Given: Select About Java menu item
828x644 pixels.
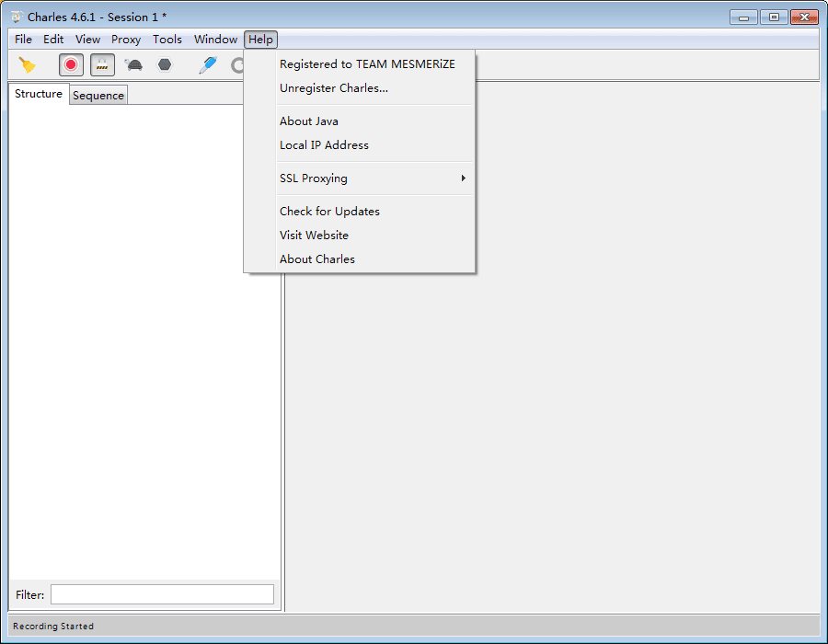Looking at the screenshot, I should click(x=360, y=121).
